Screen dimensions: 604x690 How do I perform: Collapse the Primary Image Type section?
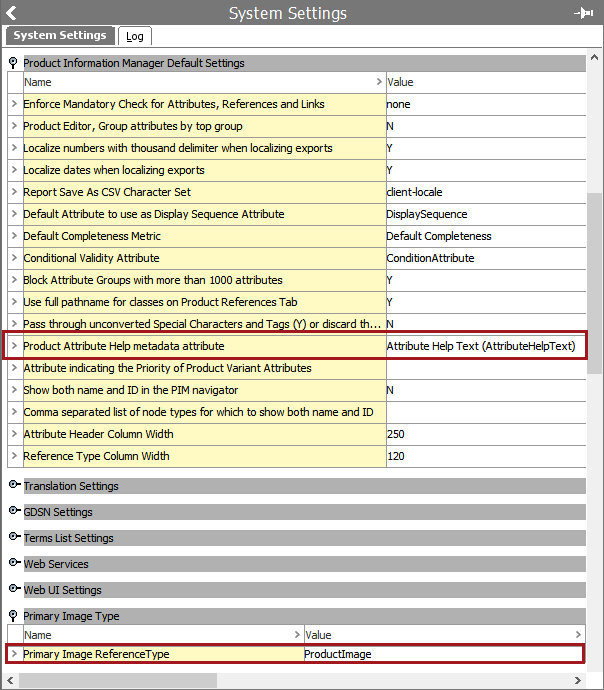click(x=13, y=616)
